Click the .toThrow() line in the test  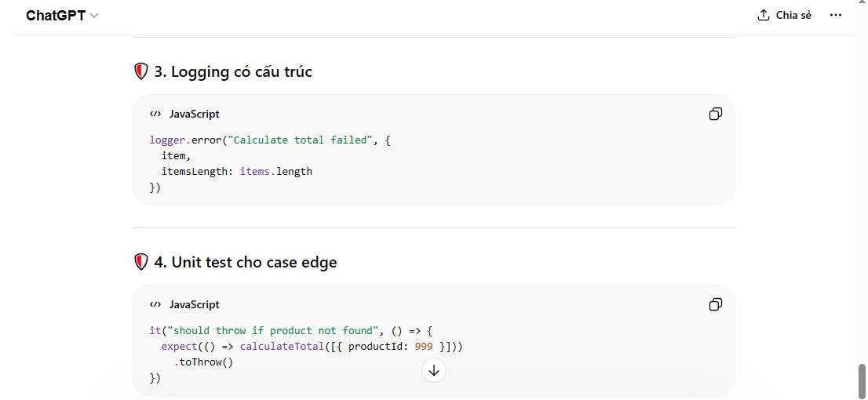[x=204, y=362]
